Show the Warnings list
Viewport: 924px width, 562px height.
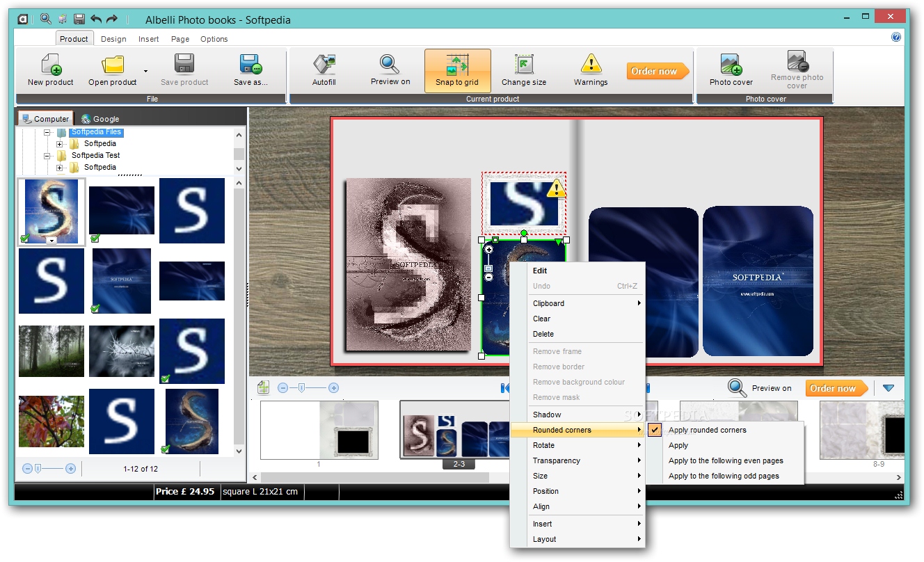point(591,70)
